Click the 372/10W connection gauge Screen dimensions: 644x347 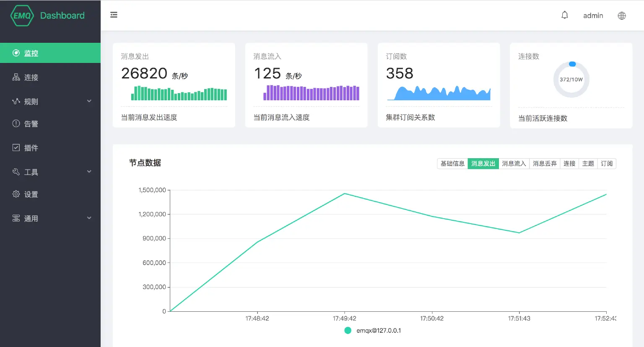click(x=571, y=79)
